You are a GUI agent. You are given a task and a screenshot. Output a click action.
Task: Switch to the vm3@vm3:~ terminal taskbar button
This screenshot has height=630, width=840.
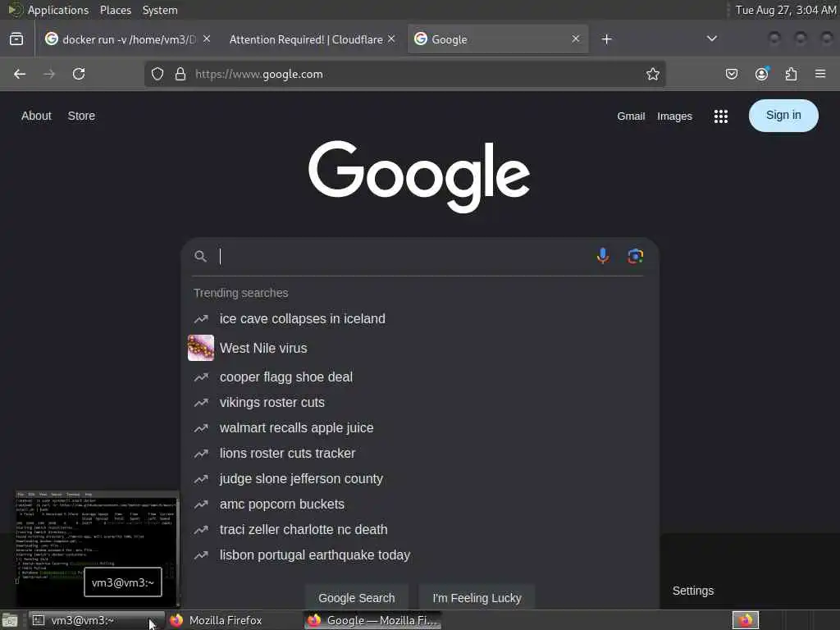click(x=96, y=620)
